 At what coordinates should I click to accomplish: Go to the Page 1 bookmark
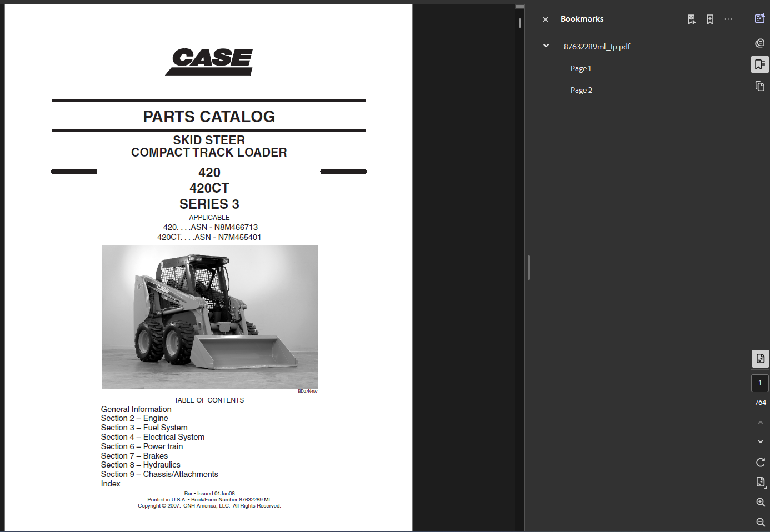[x=581, y=68]
